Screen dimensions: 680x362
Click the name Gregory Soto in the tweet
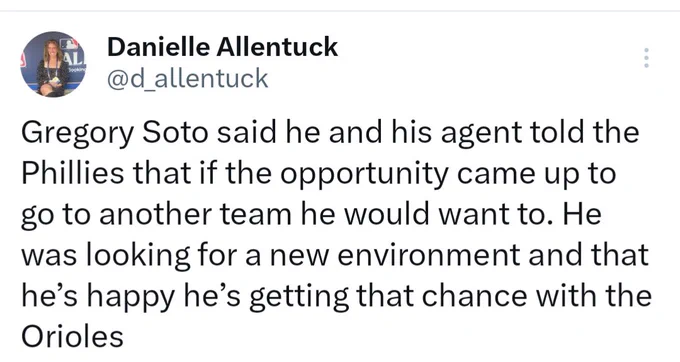[x=114, y=133]
